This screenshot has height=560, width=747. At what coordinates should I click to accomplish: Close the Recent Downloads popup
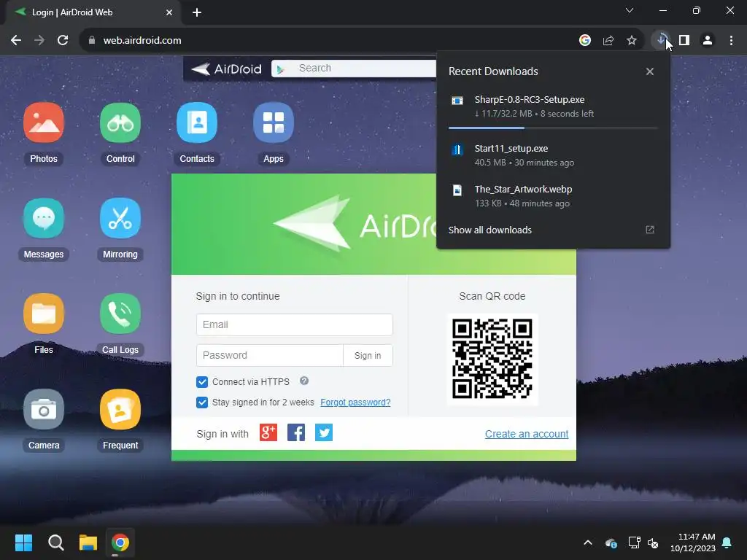pos(650,71)
